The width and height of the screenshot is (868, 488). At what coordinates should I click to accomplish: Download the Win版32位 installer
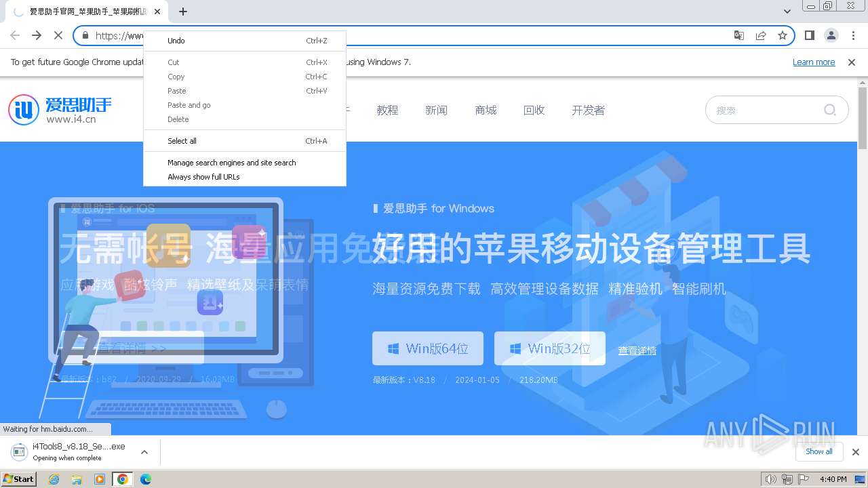550,348
